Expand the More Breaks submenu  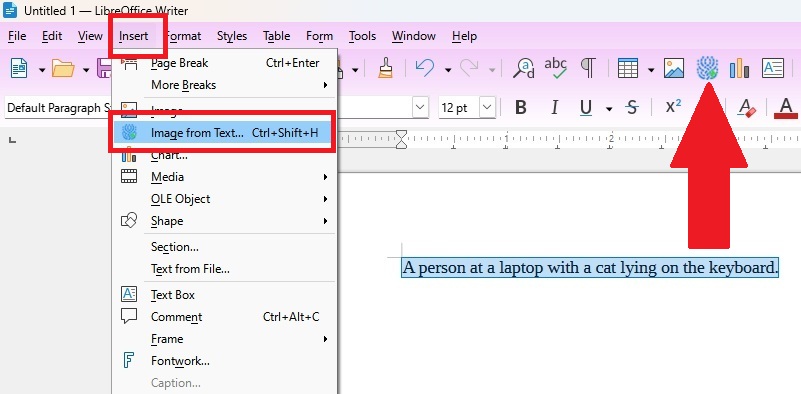(225, 85)
